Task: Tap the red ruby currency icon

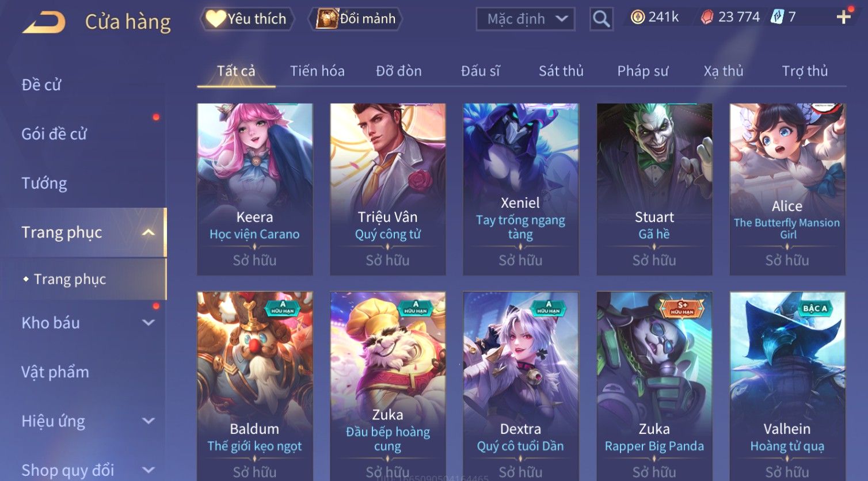Action: [x=707, y=17]
